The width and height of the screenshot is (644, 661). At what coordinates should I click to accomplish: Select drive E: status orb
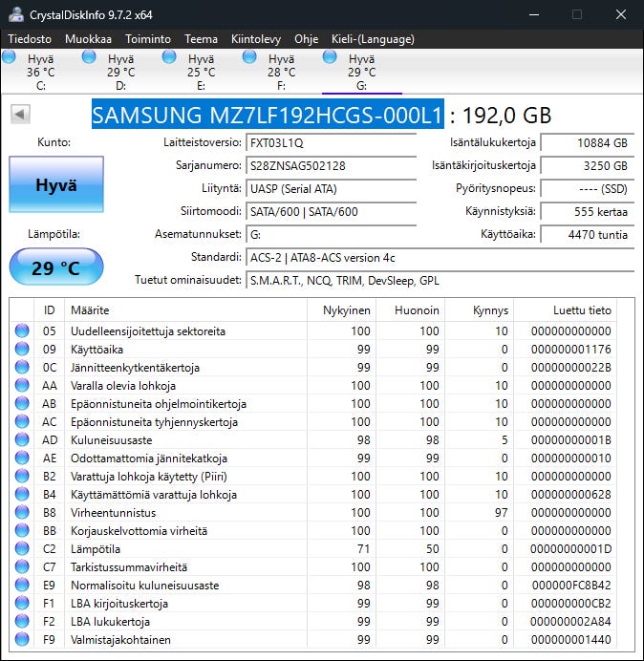pyautogui.click(x=170, y=57)
